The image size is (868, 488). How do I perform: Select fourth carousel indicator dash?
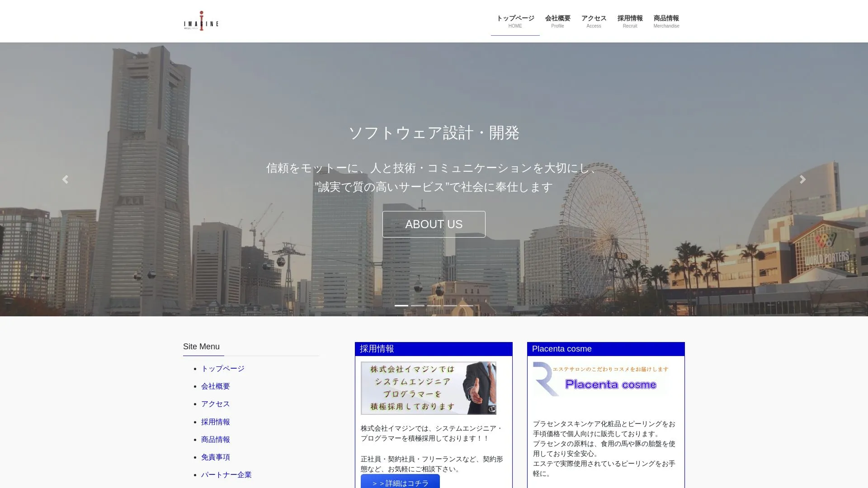pos(450,305)
